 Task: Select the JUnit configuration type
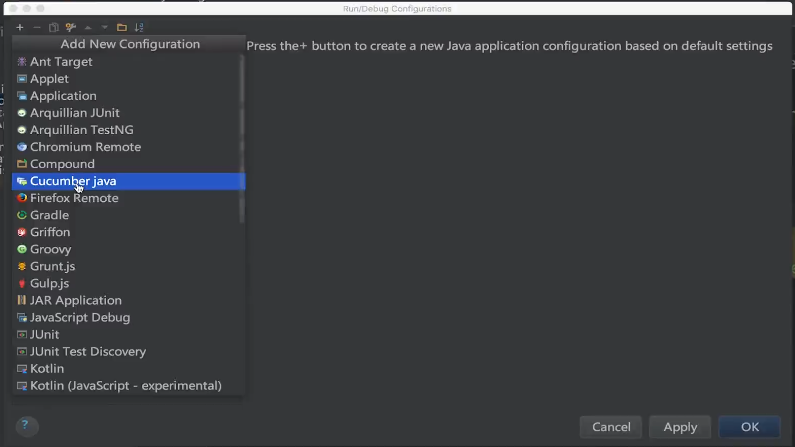point(128,334)
